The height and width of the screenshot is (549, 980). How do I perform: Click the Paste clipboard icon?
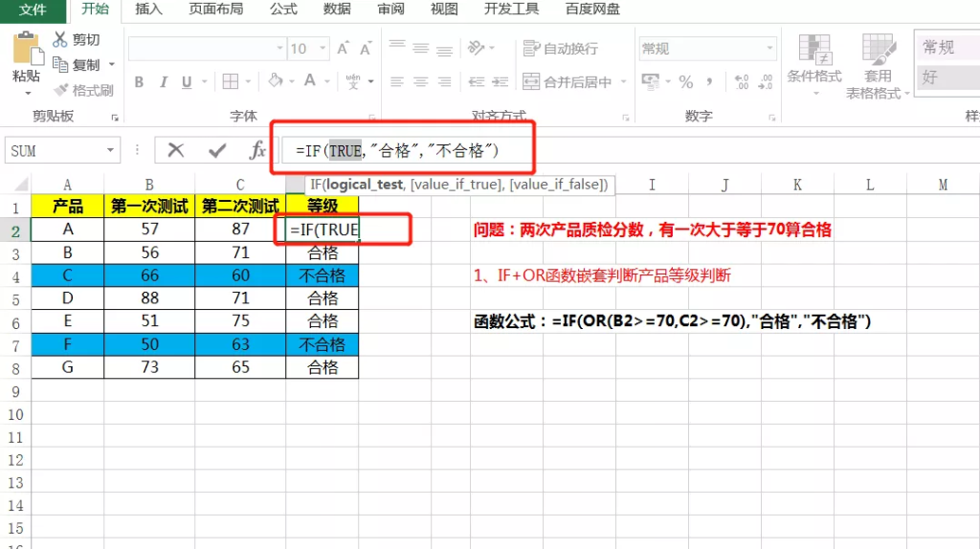tap(28, 48)
